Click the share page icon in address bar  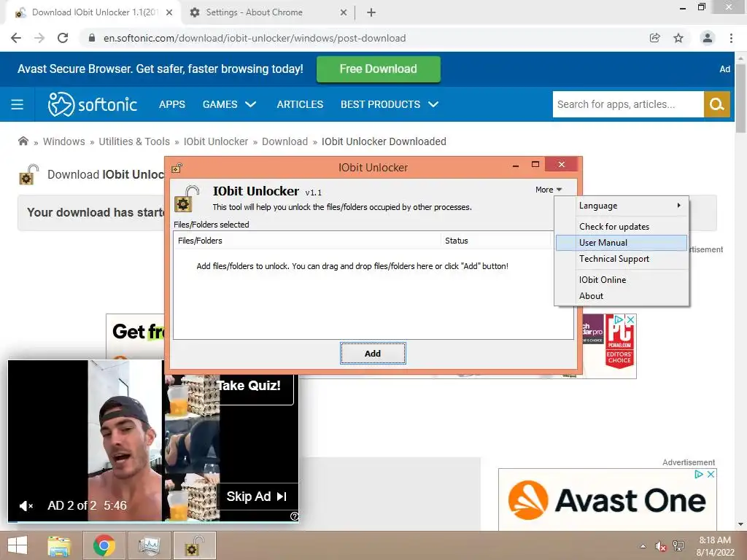654,38
